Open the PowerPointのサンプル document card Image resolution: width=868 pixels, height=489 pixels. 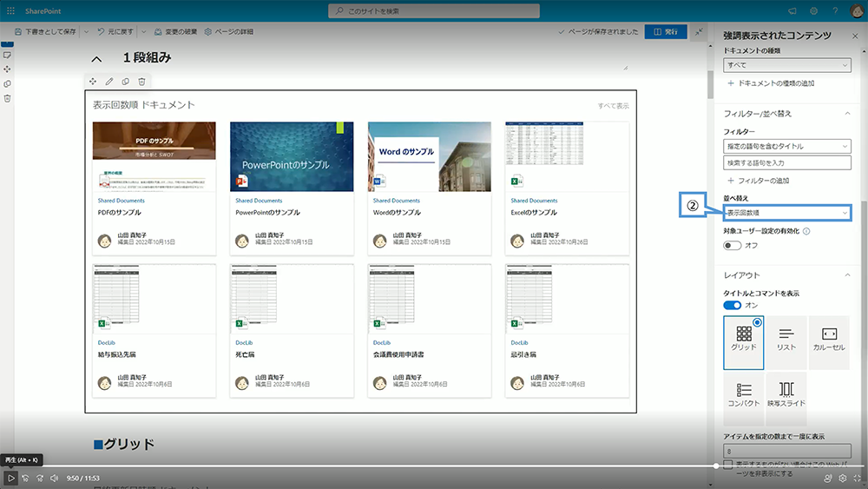pos(292,188)
